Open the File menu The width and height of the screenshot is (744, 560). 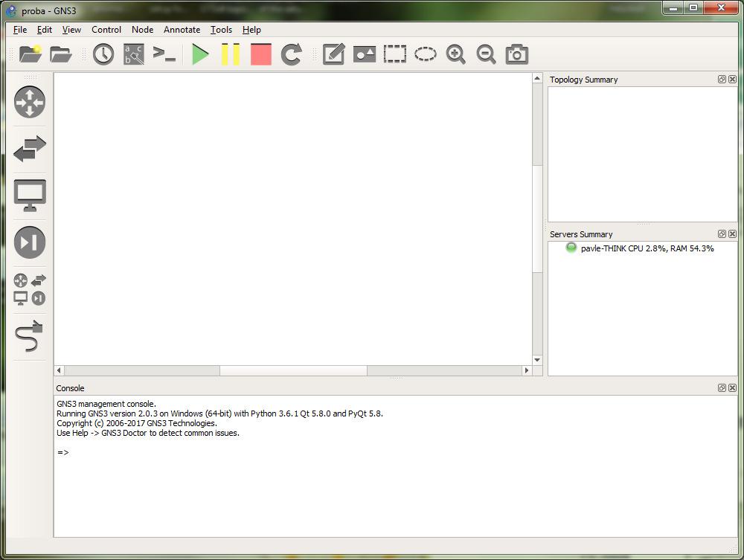click(x=20, y=30)
